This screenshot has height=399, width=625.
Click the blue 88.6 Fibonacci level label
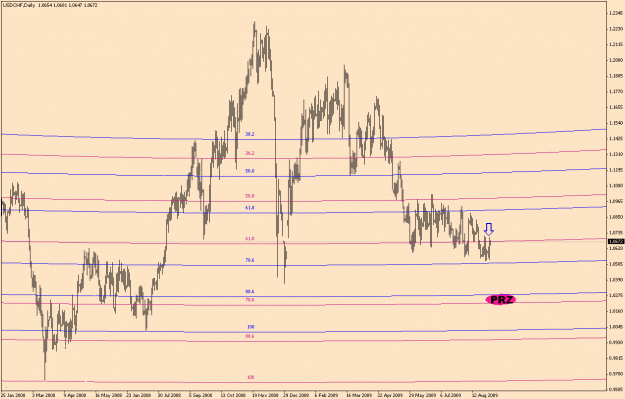tap(250, 291)
